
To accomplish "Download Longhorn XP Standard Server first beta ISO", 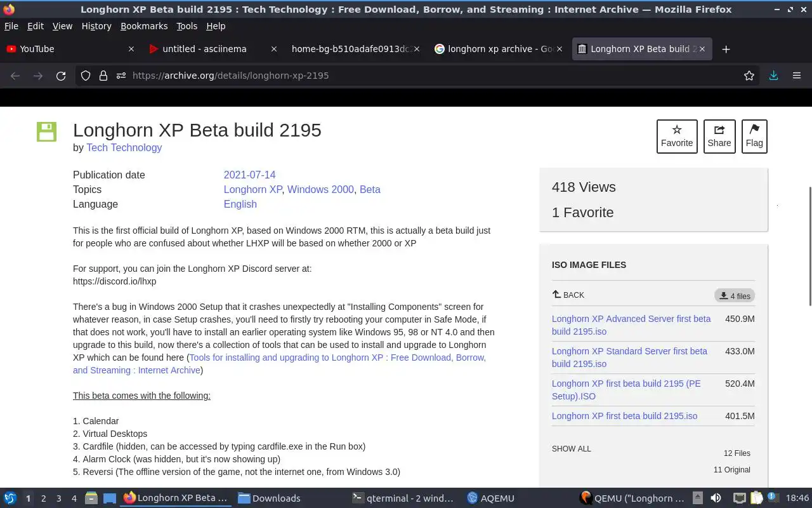I will click(x=629, y=358).
